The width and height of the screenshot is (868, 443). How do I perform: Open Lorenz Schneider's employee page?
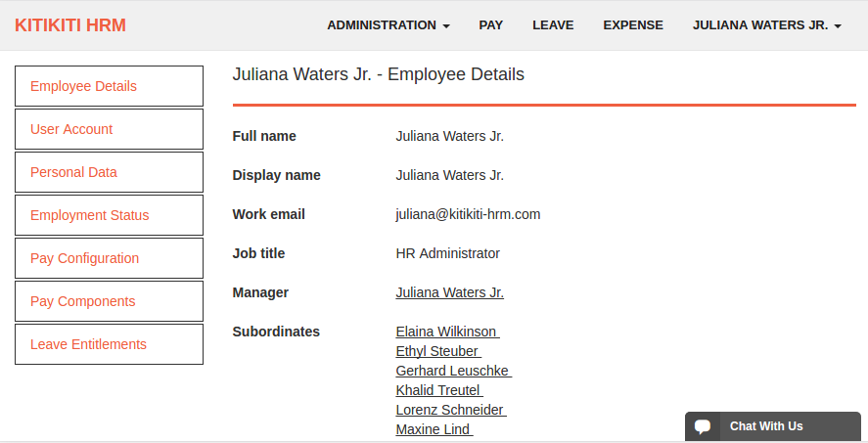pos(449,410)
